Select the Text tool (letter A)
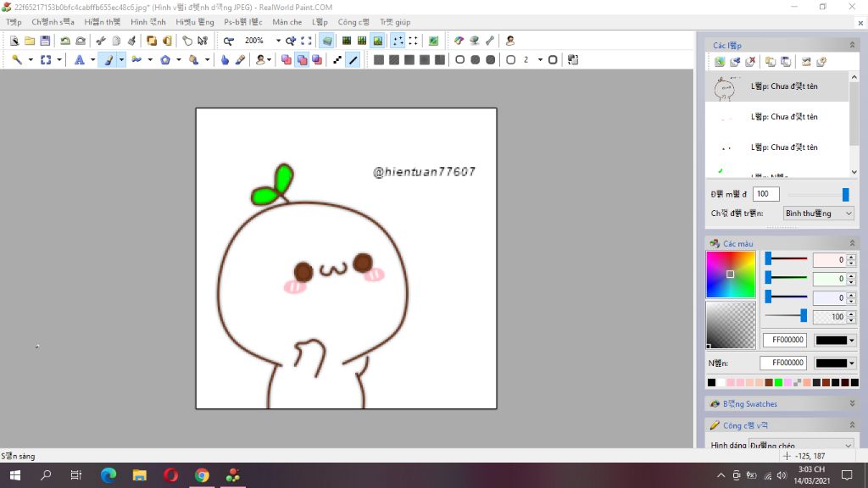 (79, 60)
